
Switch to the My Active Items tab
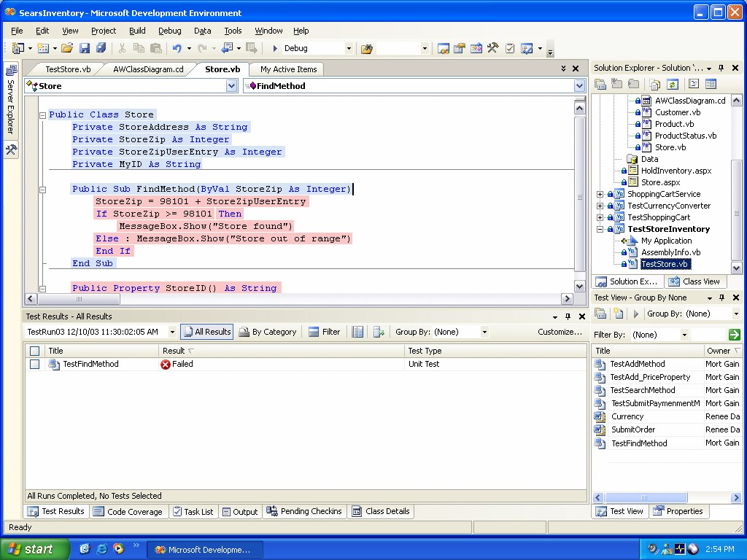(288, 69)
